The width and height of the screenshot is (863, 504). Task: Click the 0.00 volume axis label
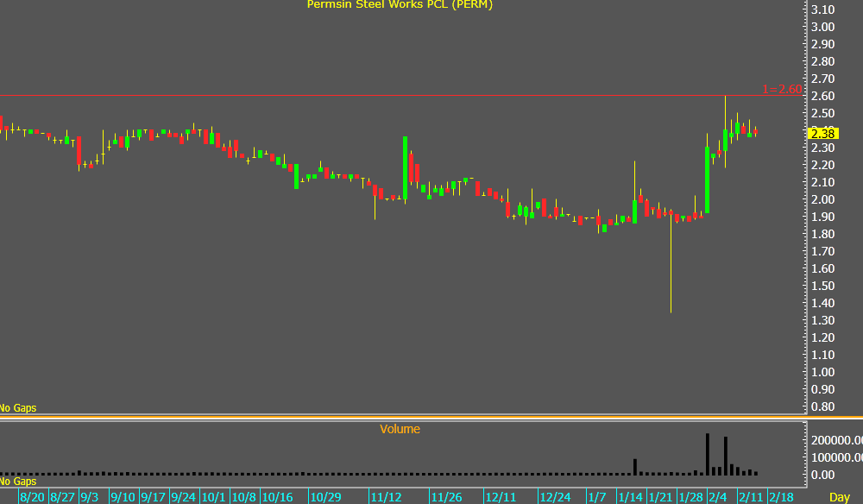point(822,475)
